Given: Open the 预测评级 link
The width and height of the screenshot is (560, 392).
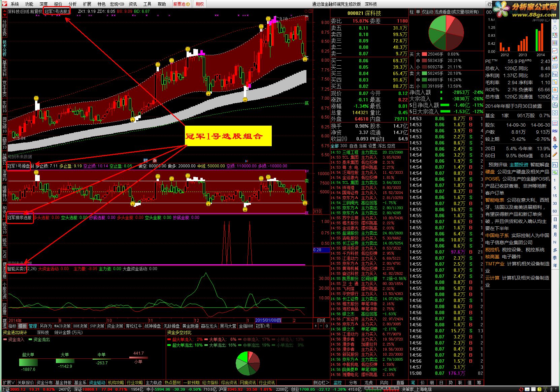Looking at the screenshot, I should point(498,165).
